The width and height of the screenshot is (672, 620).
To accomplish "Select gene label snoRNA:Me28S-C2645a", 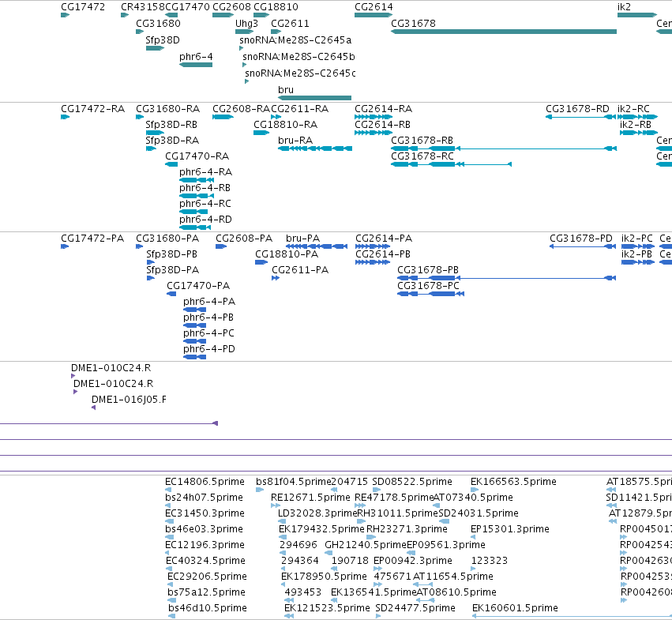I will pyautogui.click(x=295, y=39).
